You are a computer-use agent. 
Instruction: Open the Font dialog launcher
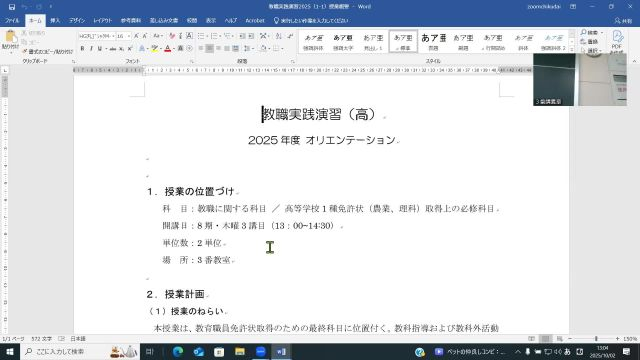click(x=191, y=61)
